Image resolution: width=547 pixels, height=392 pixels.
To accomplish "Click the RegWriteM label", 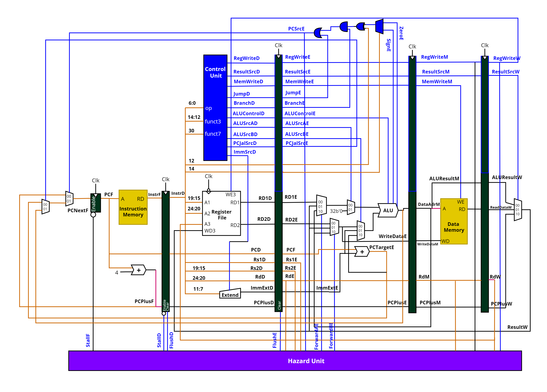I will pyautogui.click(x=434, y=57).
